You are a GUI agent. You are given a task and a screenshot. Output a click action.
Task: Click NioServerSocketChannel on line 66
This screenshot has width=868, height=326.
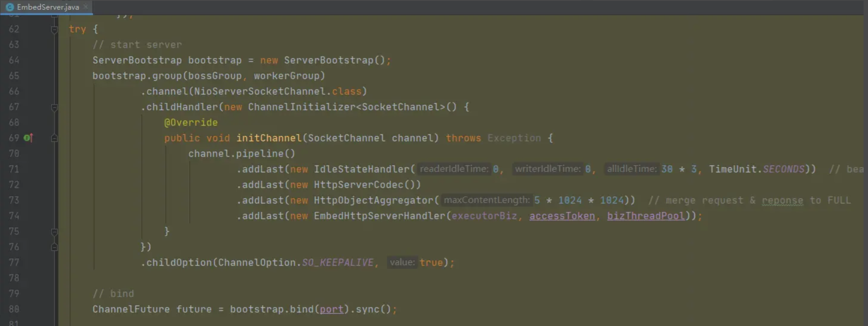coord(260,91)
